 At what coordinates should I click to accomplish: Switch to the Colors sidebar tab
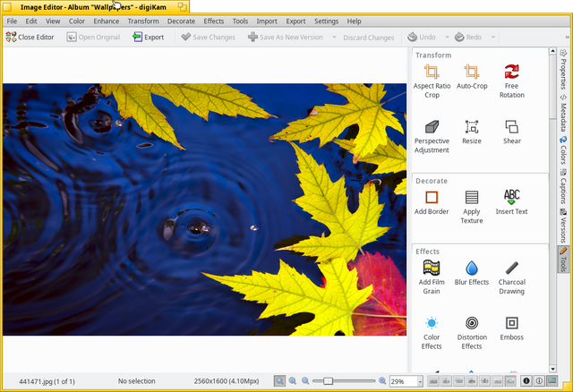pyautogui.click(x=563, y=149)
